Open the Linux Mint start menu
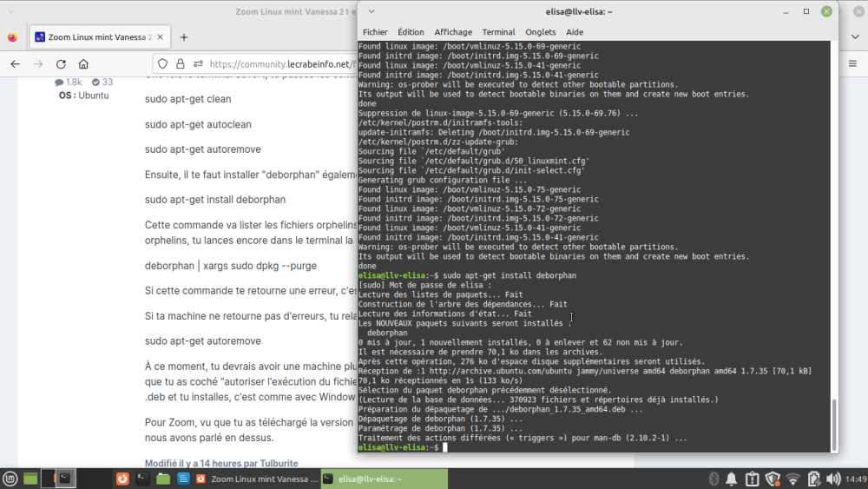The image size is (868, 489). click(x=10, y=479)
